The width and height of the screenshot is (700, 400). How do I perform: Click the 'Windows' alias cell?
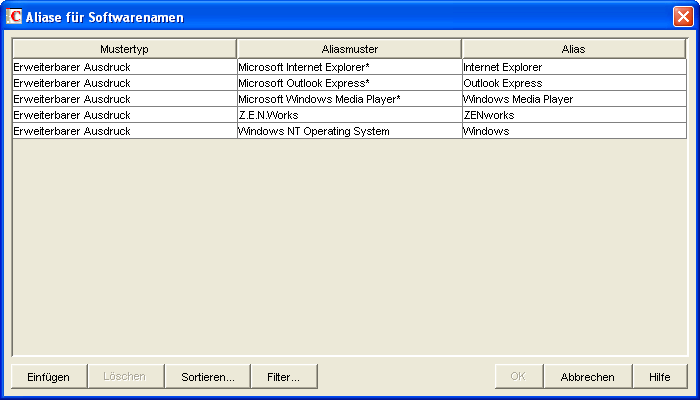(575, 131)
